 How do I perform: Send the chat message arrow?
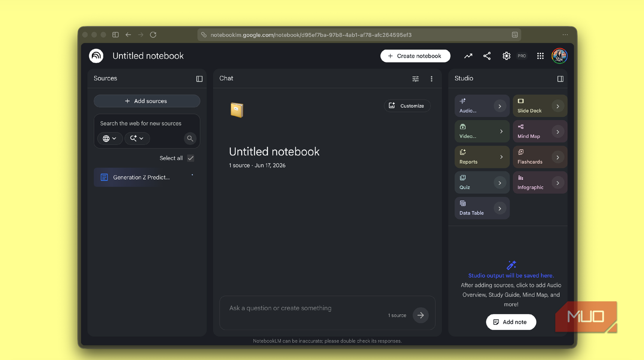(421, 315)
